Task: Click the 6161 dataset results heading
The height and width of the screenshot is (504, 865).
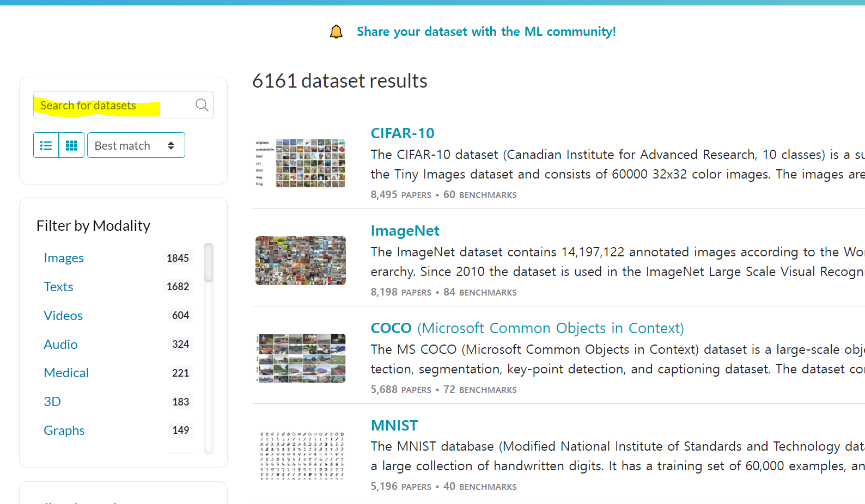Action: (340, 81)
